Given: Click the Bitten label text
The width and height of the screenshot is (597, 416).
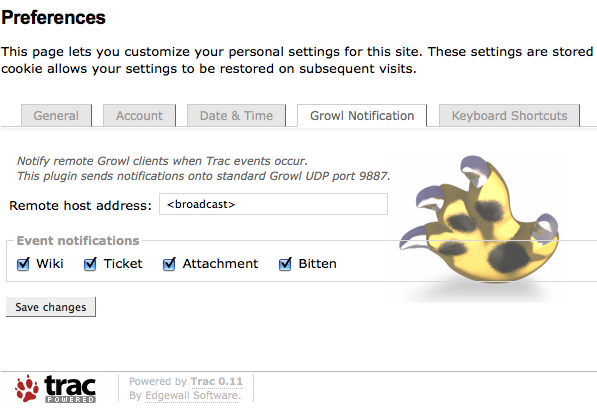Looking at the screenshot, I should coord(318,263).
